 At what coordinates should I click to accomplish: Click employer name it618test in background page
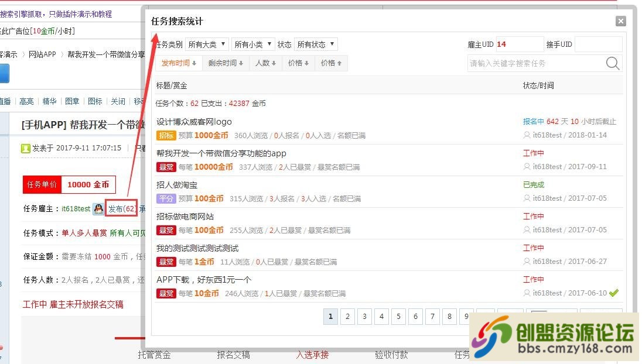click(x=76, y=208)
